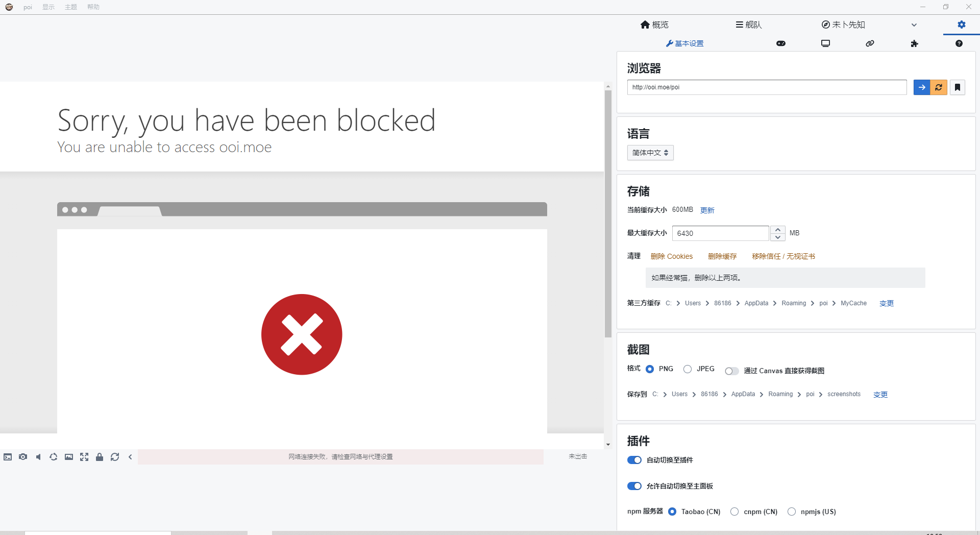
Task: Open display monitor settings tab
Action: point(825,43)
